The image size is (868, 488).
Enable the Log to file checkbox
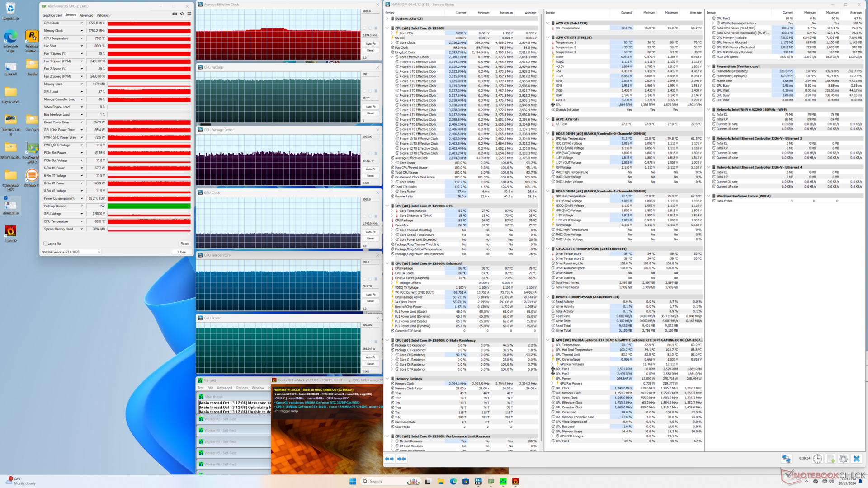45,244
